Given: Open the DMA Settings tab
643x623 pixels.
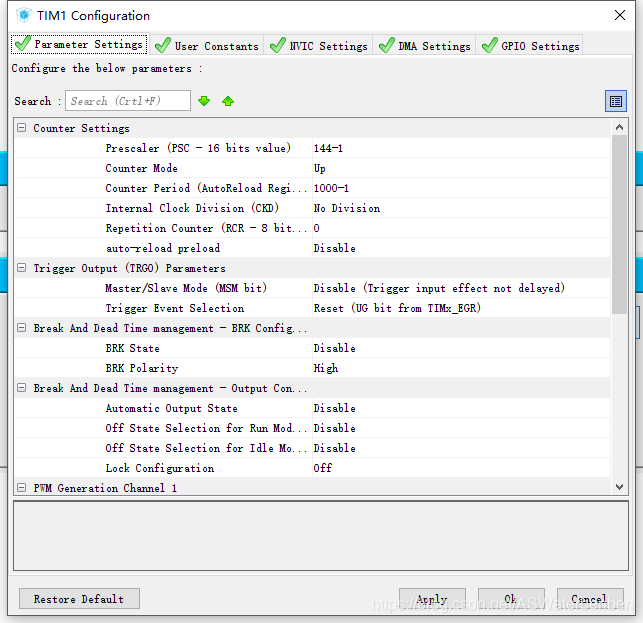Looking at the screenshot, I should (x=424, y=46).
